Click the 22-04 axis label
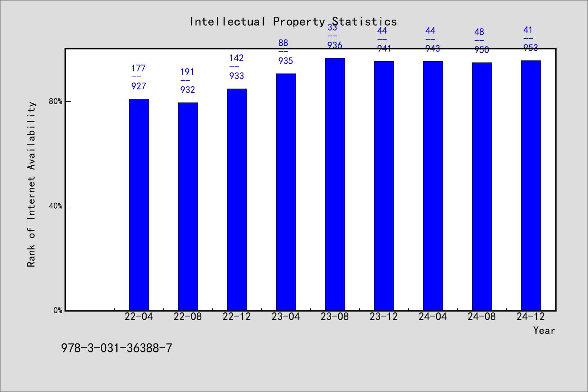This screenshot has width=588, height=392. (x=139, y=317)
